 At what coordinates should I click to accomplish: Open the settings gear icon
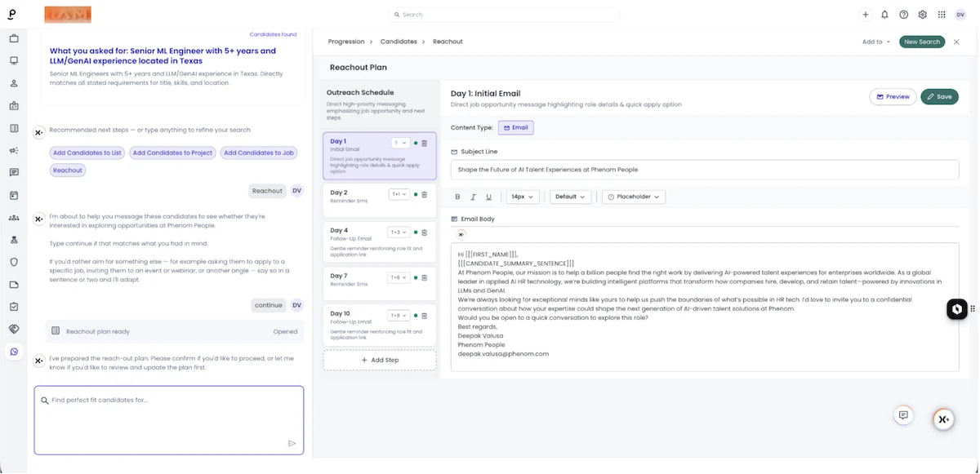click(x=922, y=15)
